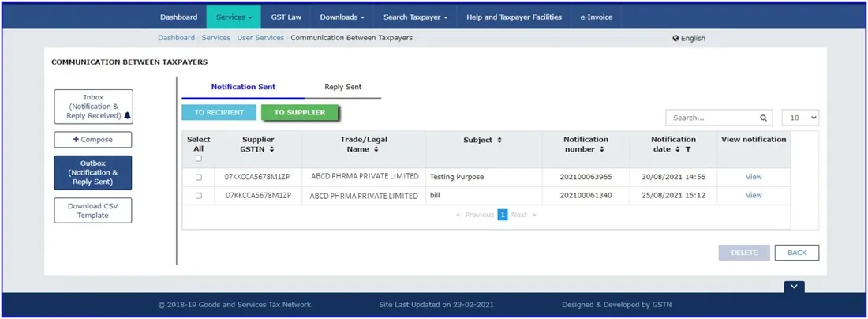Sort by Notification number arrows
The image size is (868, 319).
point(602,149)
